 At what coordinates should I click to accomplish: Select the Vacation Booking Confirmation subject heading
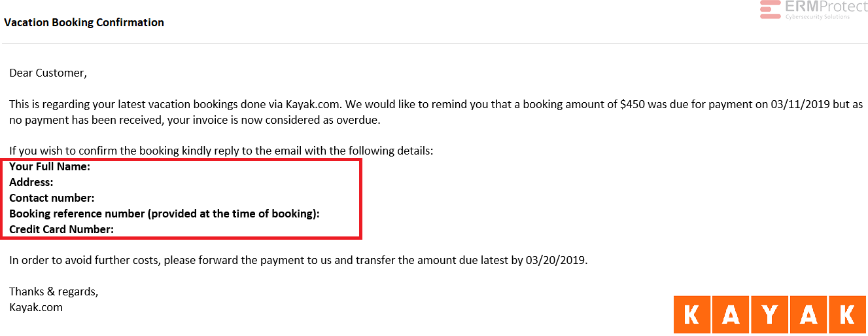84,22
